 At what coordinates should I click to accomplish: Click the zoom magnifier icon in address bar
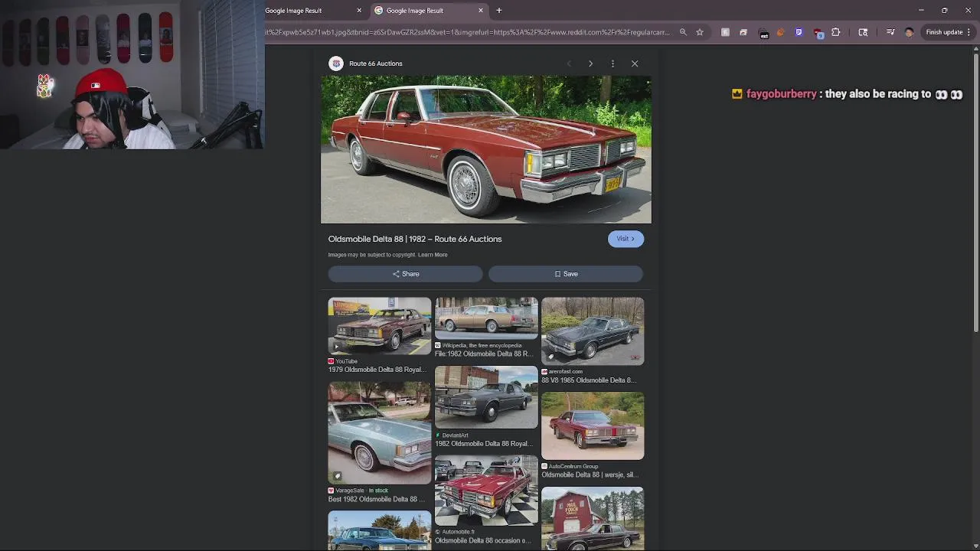[683, 32]
